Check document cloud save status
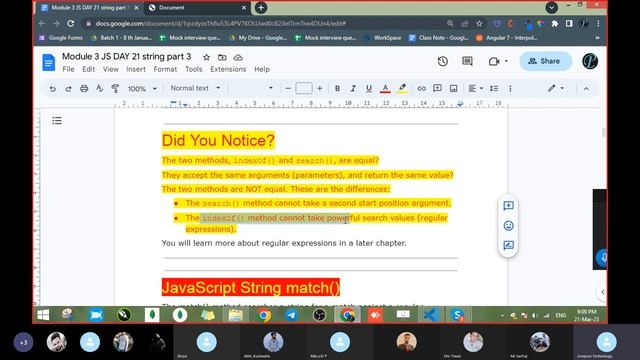 (238, 58)
